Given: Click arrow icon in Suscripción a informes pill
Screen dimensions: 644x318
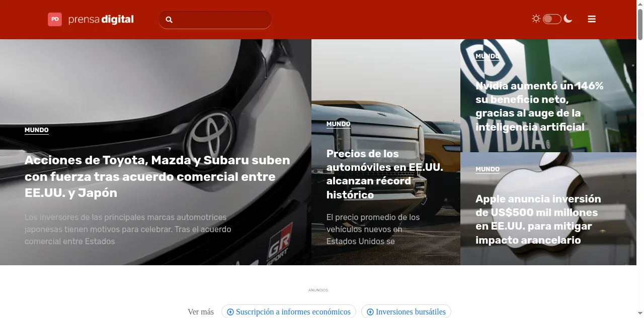Looking at the screenshot, I should (230, 312).
